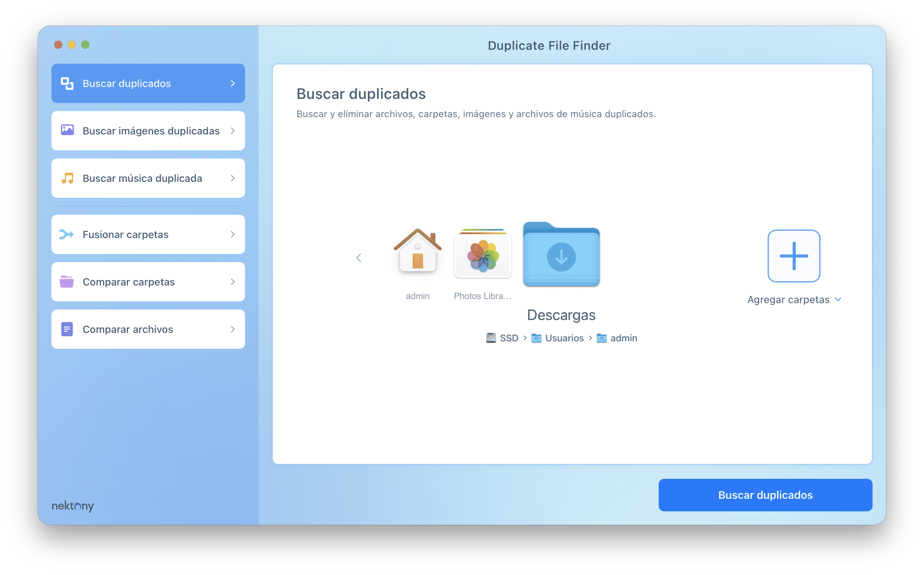This screenshot has height=575, width=924.
Task: Click the Fusionar carpetas merge arrow icon
Action: click(67, 234)
